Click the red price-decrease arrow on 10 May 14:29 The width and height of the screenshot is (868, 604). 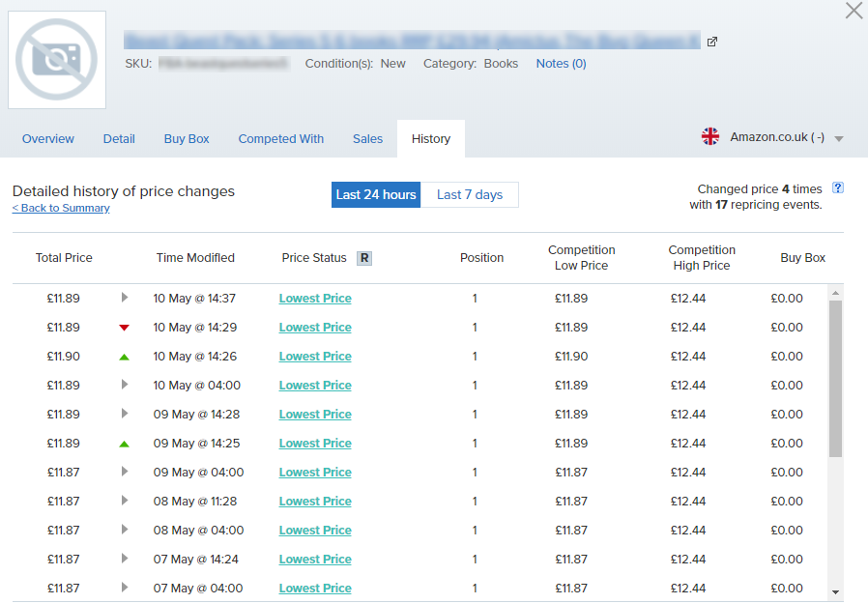pyautogui.click(x=124, y=327)
